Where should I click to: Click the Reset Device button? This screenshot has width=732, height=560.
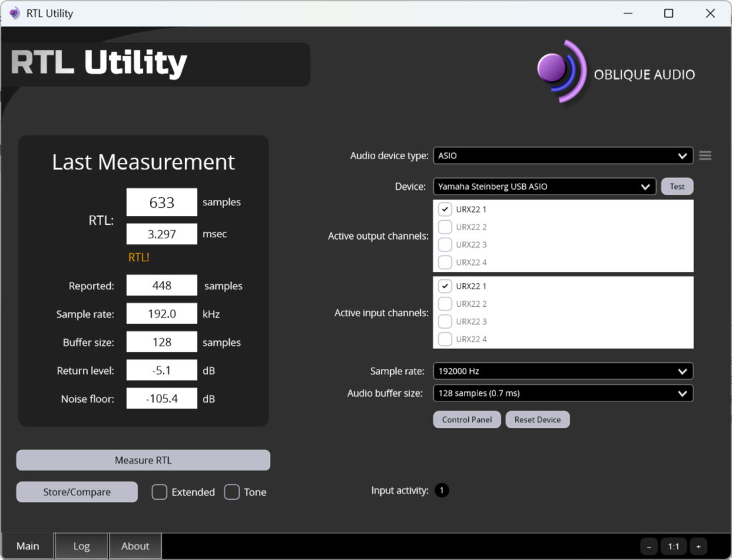coord(538,419)
